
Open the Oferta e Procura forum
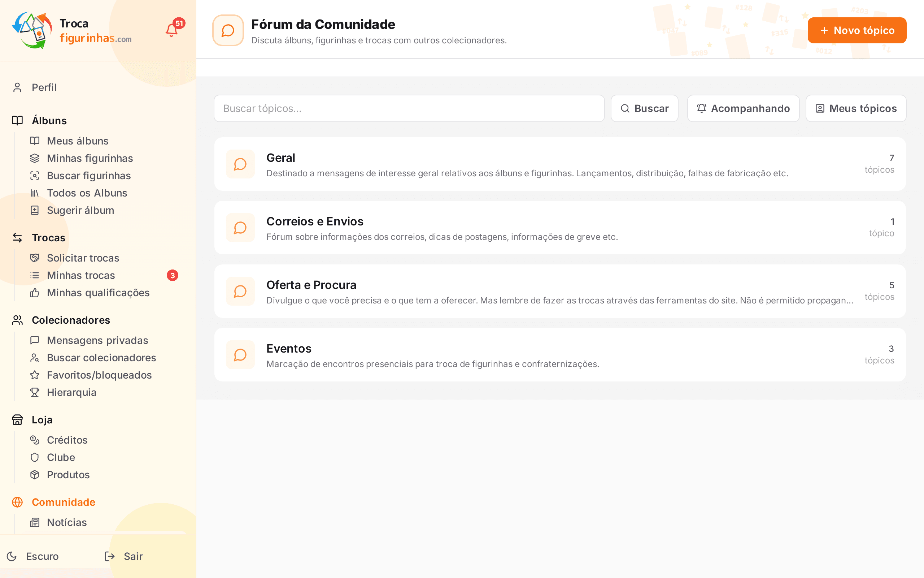(x=560, y=291)
